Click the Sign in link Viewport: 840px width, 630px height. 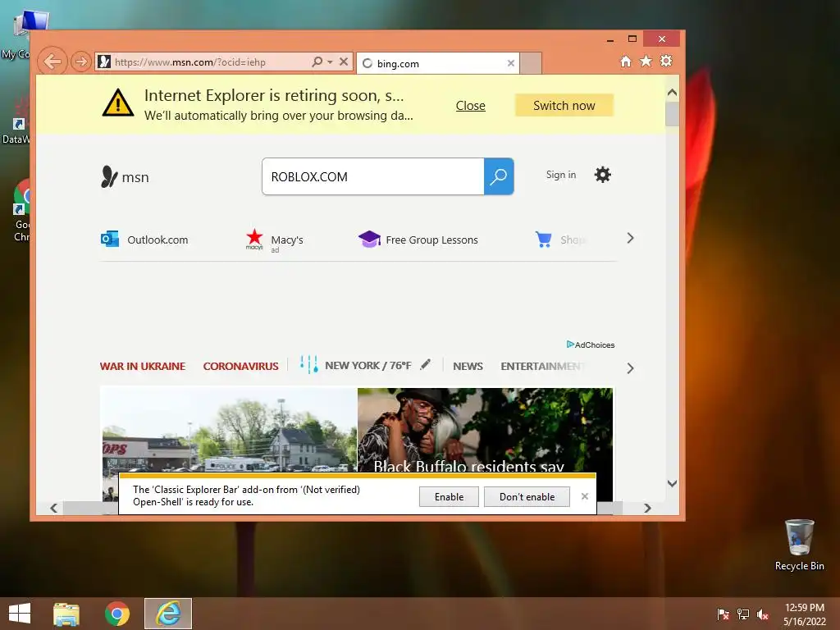[x=561, y=175]
